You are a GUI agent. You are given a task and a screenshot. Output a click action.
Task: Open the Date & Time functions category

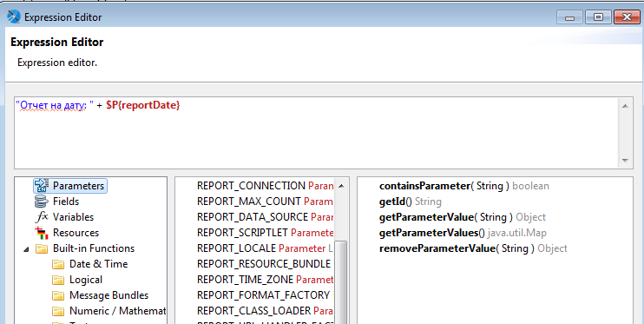[99, 264]
